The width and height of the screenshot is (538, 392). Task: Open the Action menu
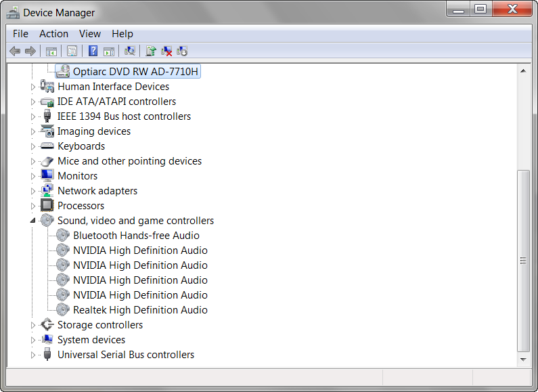click(53, 34)
